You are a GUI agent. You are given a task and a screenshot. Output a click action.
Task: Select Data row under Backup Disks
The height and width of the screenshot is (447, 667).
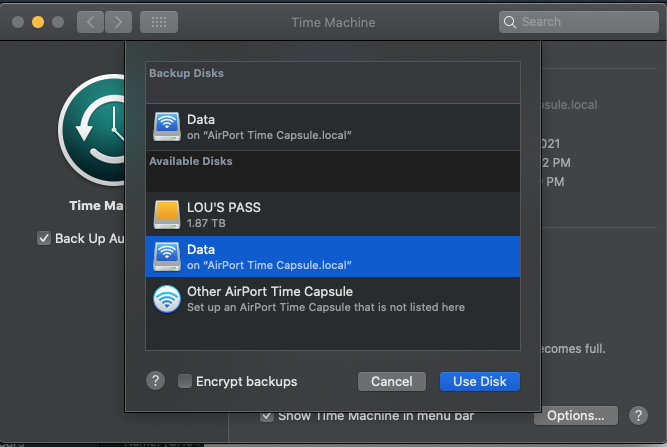[332, 126]
